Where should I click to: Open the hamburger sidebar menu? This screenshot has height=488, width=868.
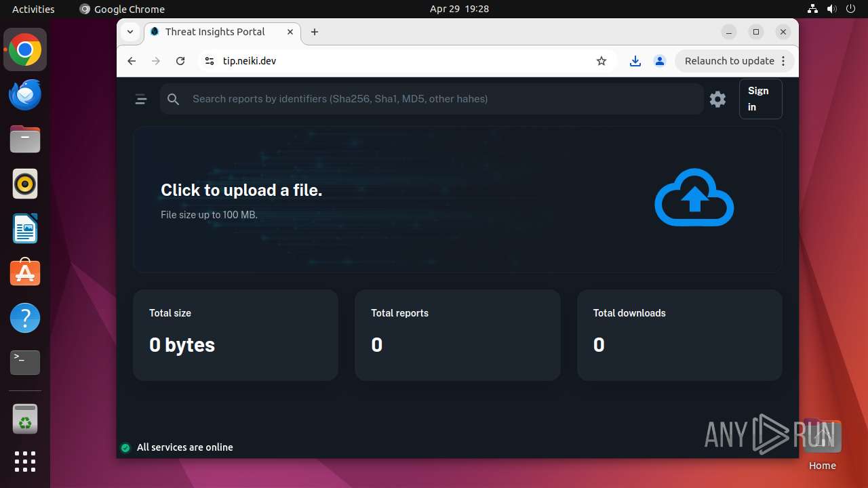point(141,99)
